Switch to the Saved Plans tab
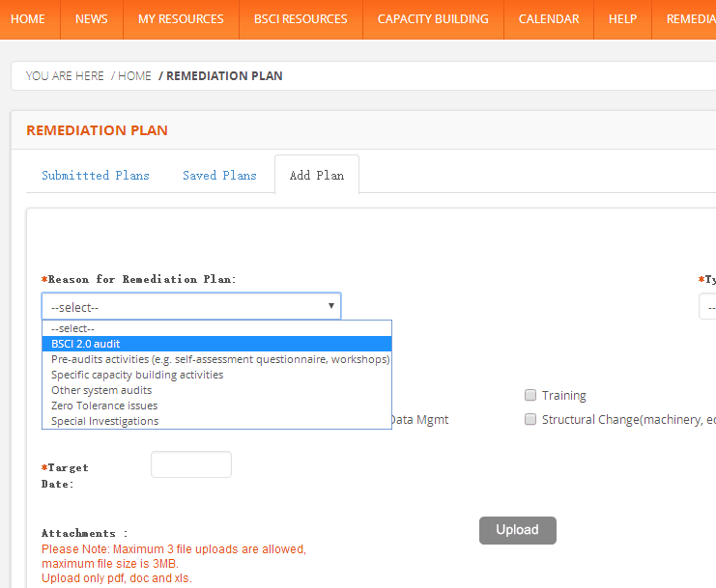 tap(219, 176)
